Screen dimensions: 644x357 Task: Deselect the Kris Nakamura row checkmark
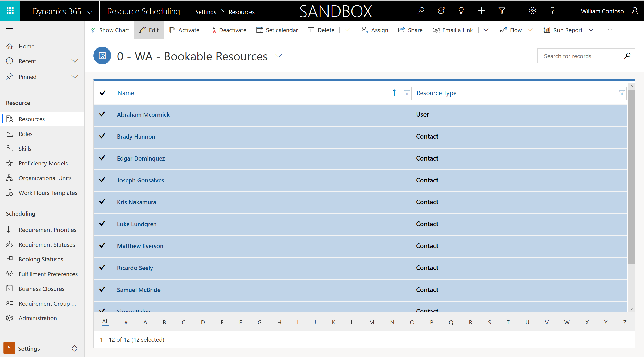click(102, 202)
